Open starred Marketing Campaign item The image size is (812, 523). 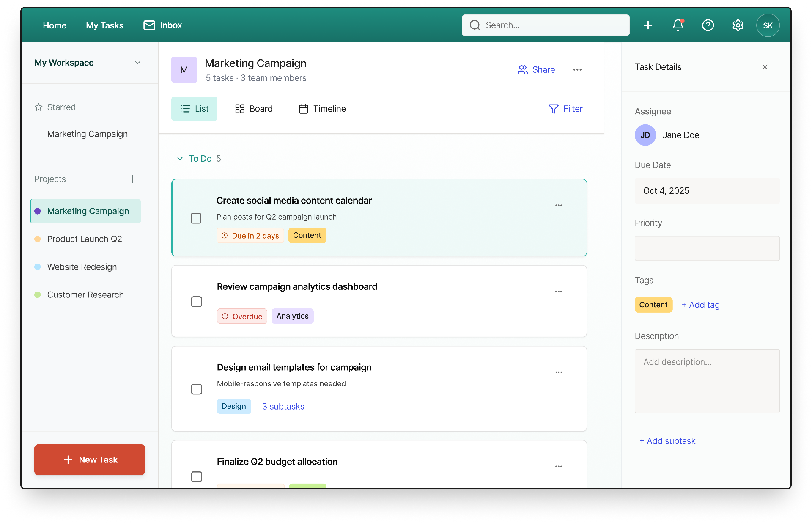tap(88, 134)
